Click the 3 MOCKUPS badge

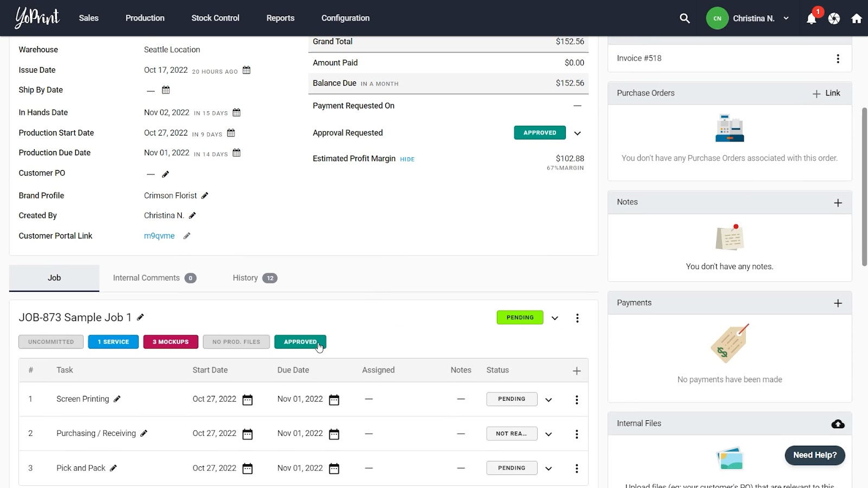coord(171,342)
